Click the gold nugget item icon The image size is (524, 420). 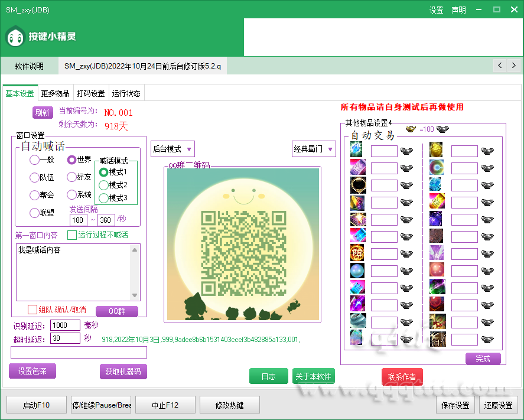pyautogui.click(x=436, y=149)
